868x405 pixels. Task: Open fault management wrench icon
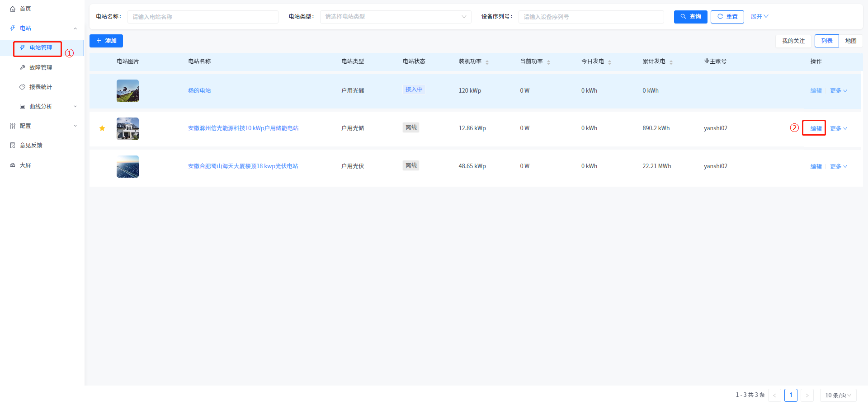(22, 67)
